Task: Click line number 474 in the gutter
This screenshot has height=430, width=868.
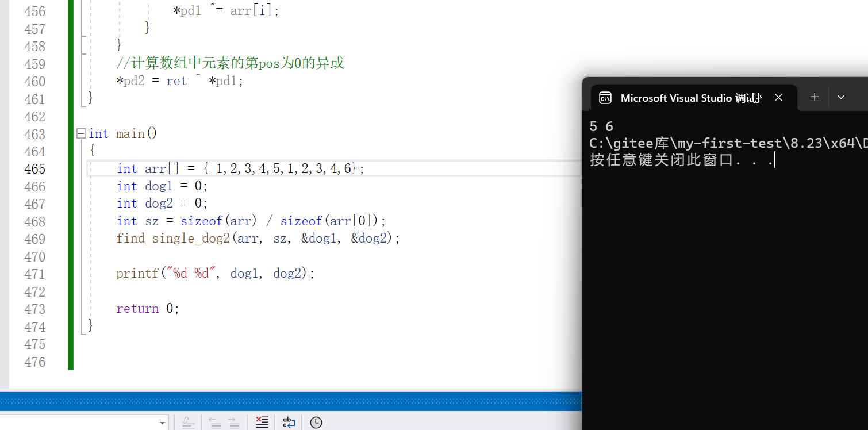Action: [x=34, y=327]
